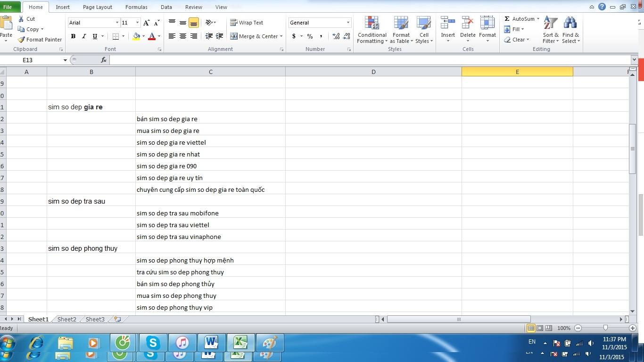Open Microsoft Excel Help

(602, 7)
